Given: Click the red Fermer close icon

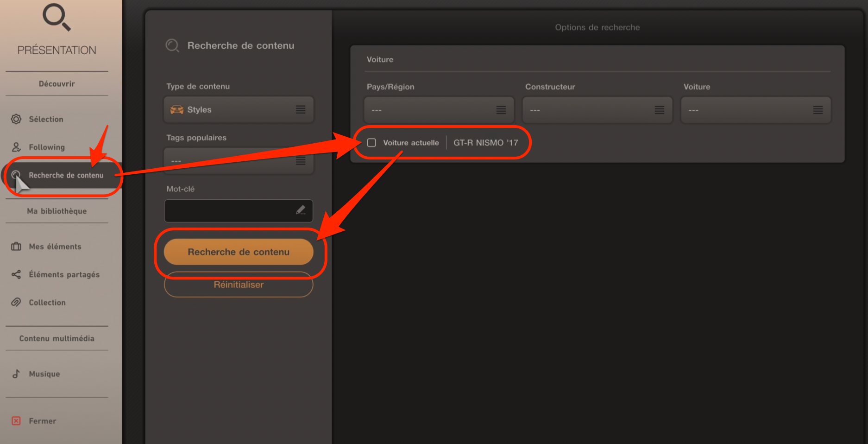Looking at the screenshot, I should click(16, 421).
